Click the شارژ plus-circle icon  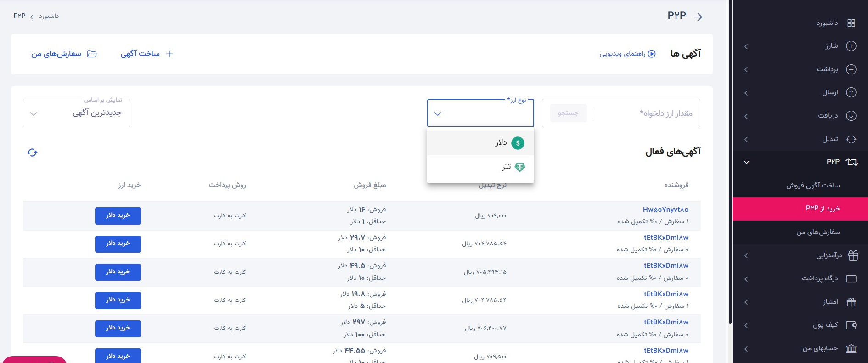[851, 46]
